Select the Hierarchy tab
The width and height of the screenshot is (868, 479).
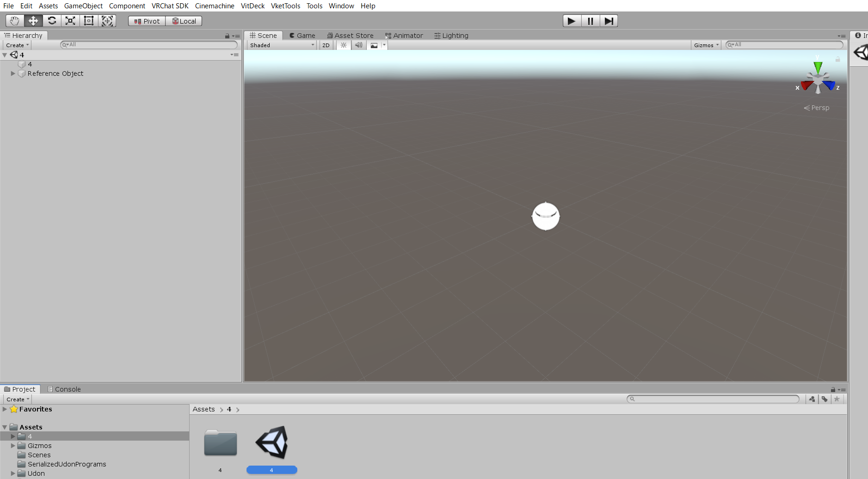(24, 36)
